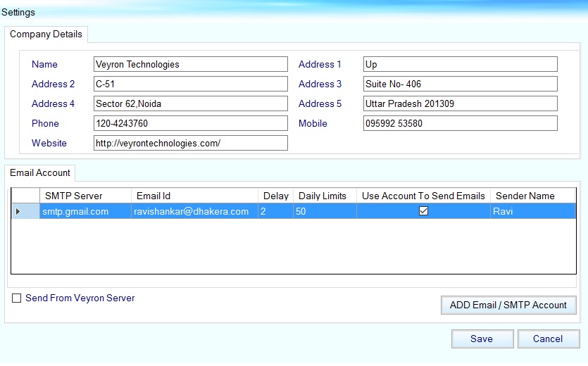
Task: Focus the Phone number field
Action: coord(190,123)
